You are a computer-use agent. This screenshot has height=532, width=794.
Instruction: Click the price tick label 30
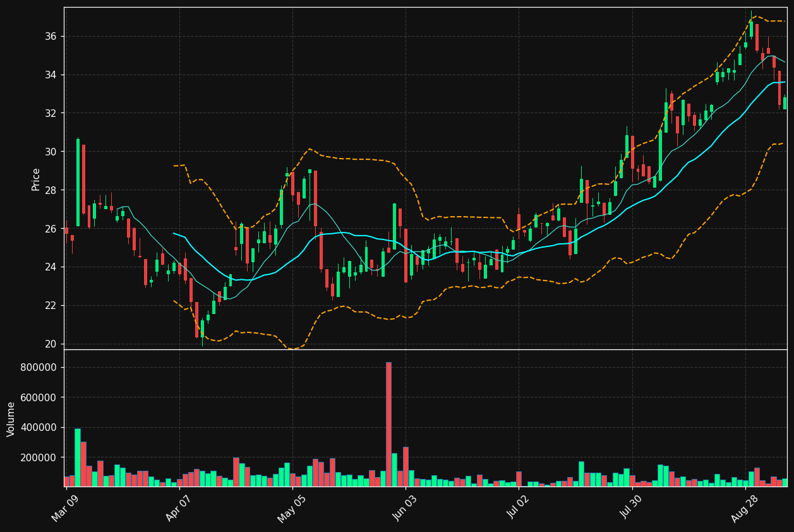(x=51, y=152)
